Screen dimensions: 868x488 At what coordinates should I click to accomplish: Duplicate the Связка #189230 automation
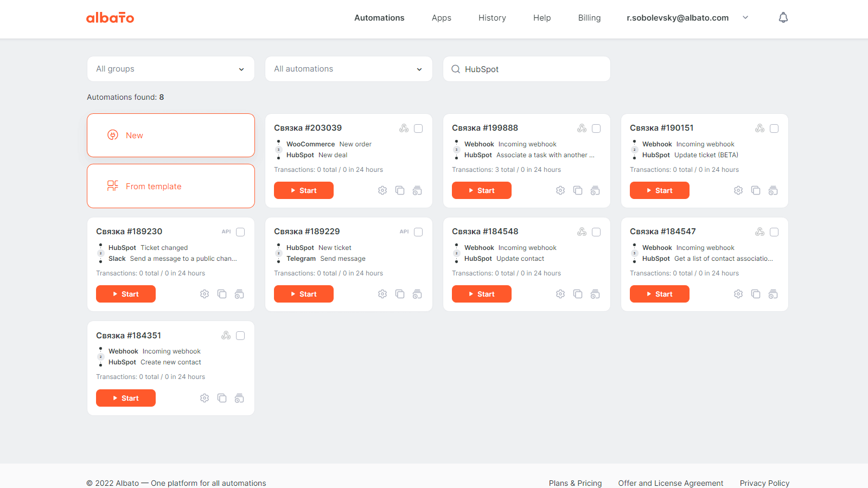[x=222, y=294]
